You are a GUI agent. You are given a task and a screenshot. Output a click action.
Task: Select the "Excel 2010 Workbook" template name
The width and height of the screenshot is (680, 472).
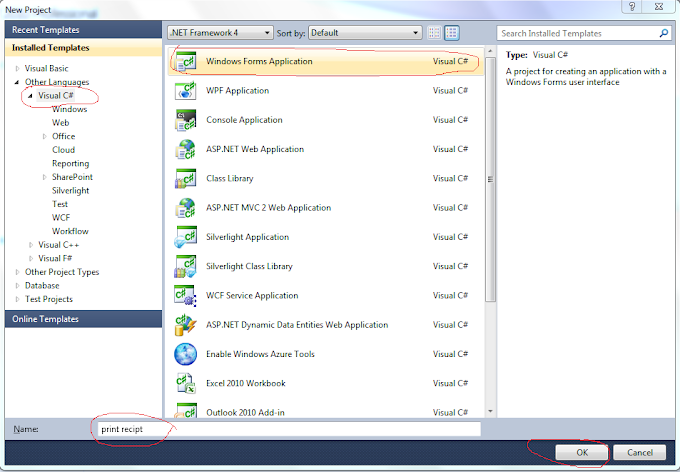(245, 384)
